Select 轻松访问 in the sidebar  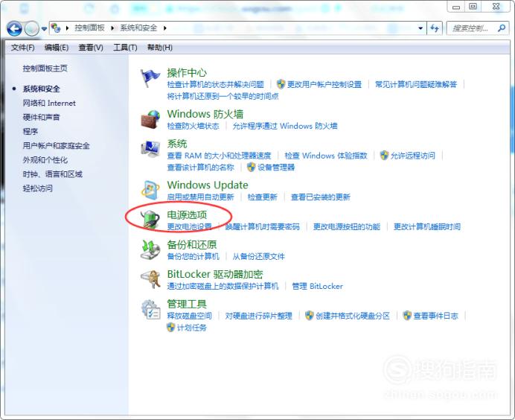(38, 188)
